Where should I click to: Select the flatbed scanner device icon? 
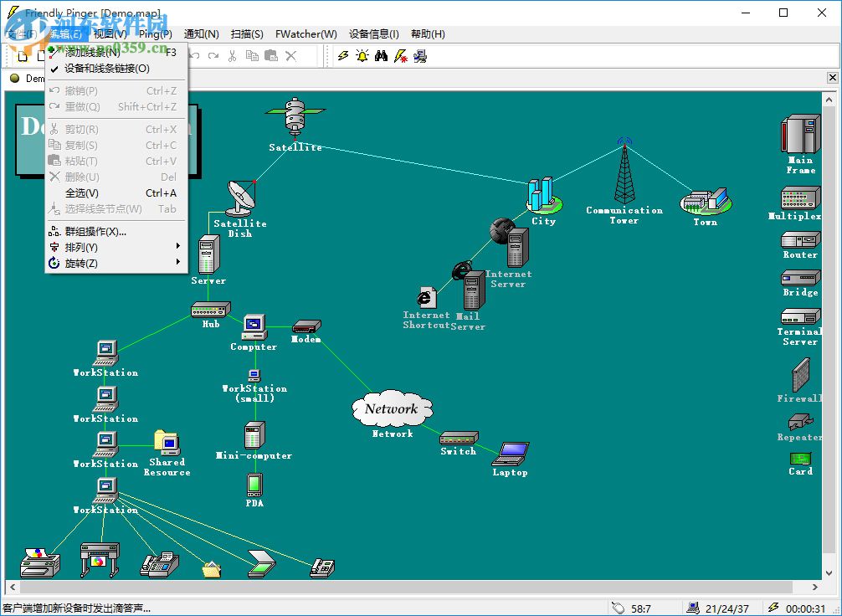point(261,564)
